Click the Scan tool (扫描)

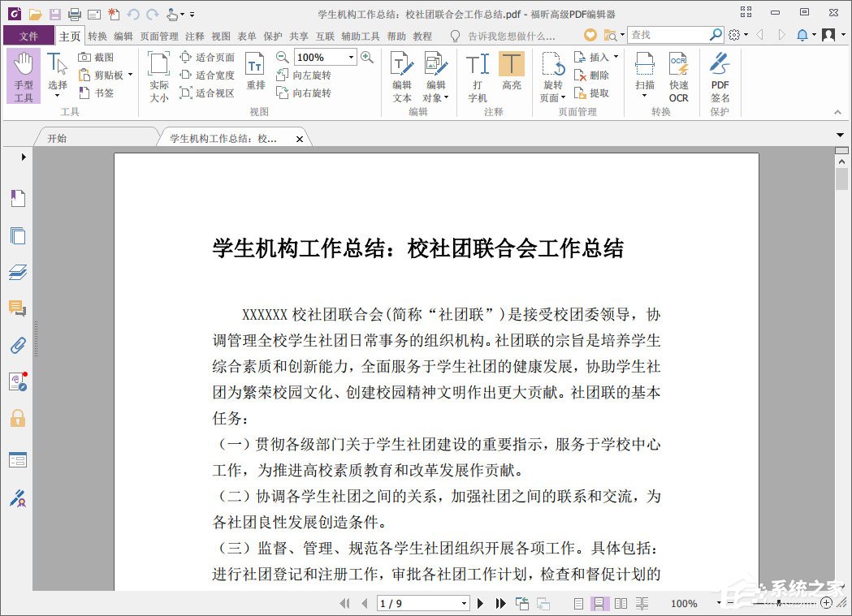(x=644, y=75)
